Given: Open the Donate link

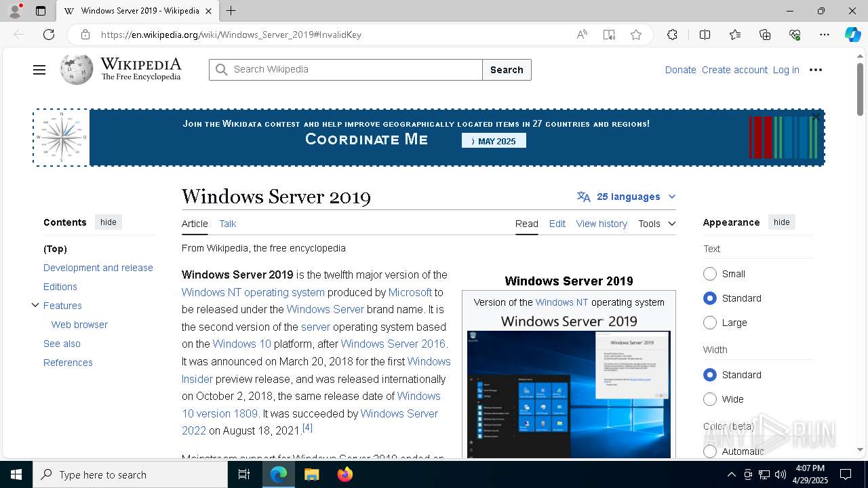Looking at the screenshot, I should [680, 70].
